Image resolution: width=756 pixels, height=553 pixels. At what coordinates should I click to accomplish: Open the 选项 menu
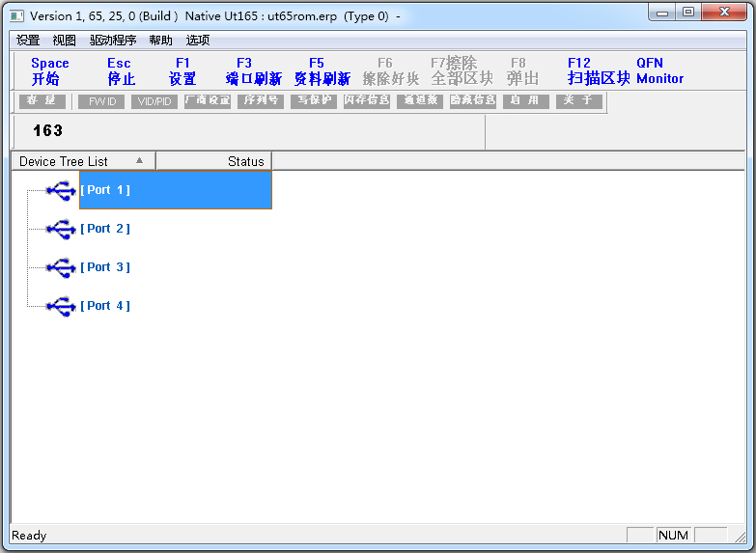click(x=198, y=40)
